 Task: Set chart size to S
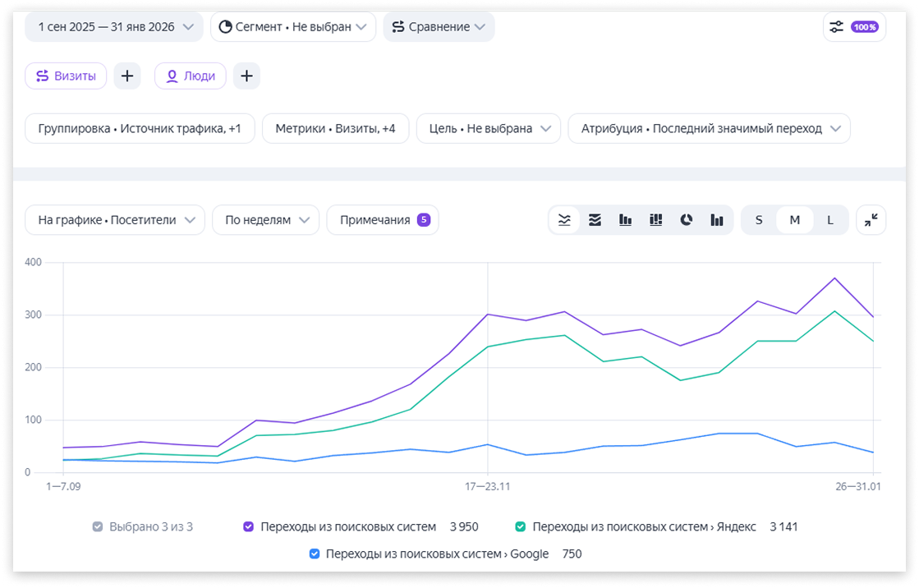click(x=759, y=220)
